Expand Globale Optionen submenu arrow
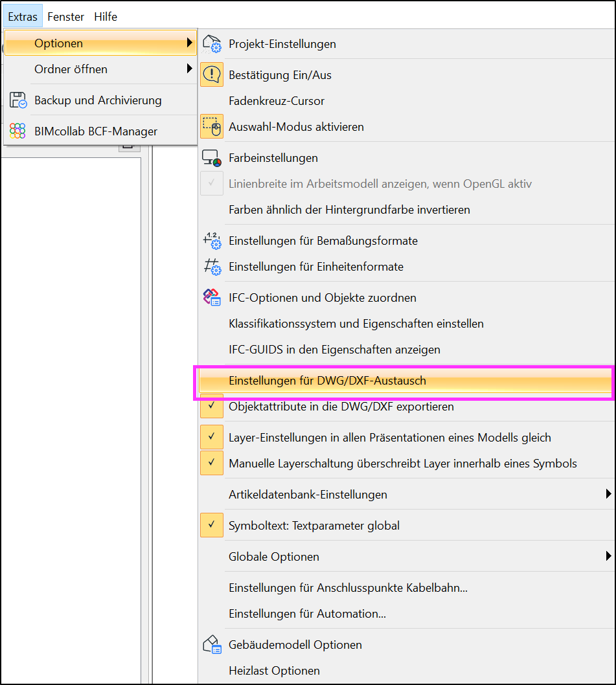The width and height of the screenshot is (616, 685). pos(608,556)
